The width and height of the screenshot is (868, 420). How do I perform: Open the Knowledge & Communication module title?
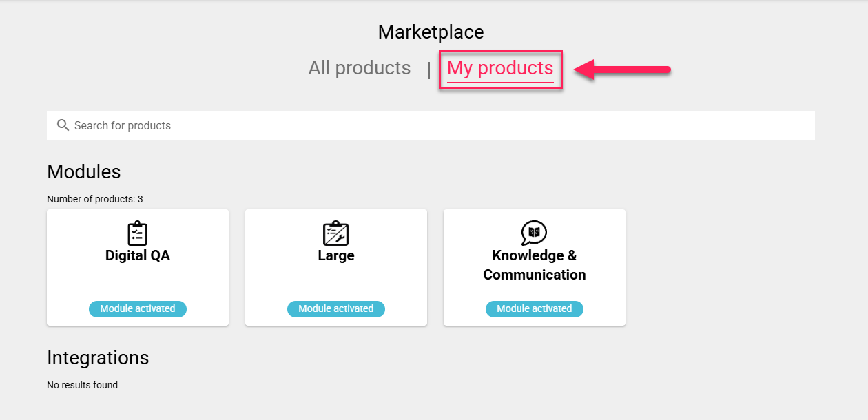click(535, 265)
